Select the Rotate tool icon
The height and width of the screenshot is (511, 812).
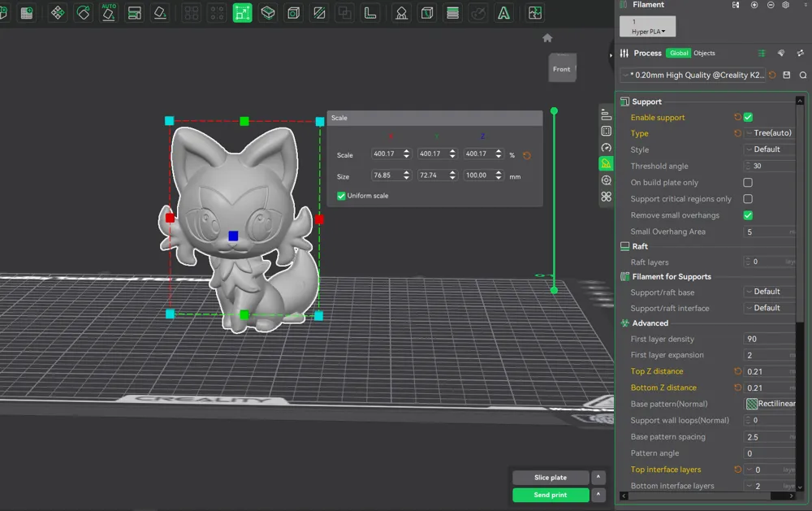coord(83,13)
